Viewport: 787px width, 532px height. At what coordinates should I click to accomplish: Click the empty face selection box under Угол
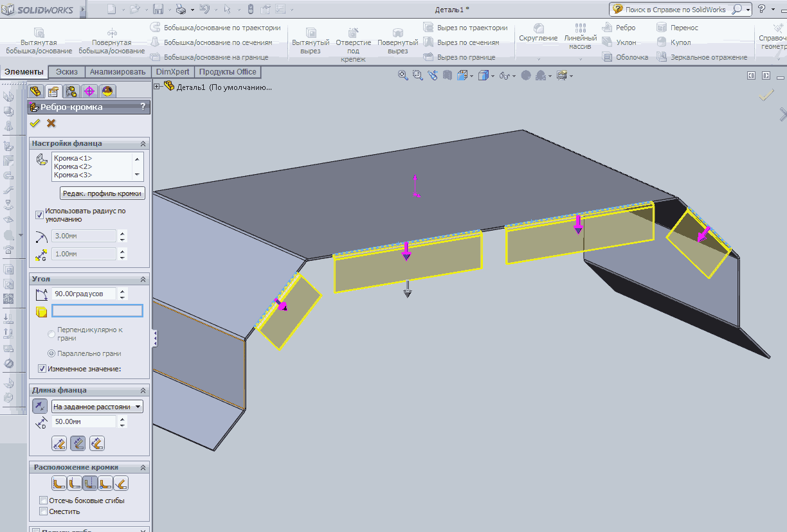pos(97,311)
